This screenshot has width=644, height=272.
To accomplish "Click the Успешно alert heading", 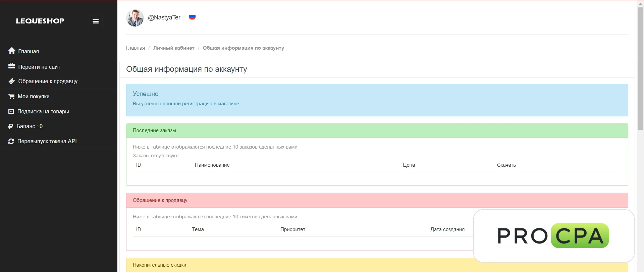I will [146, 94].
